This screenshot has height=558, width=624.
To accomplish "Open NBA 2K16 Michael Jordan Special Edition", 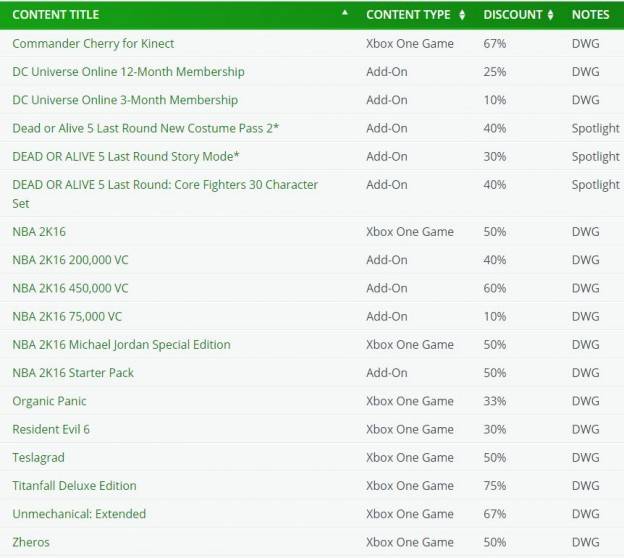I will pyautogui.click(x=121, y=345).
